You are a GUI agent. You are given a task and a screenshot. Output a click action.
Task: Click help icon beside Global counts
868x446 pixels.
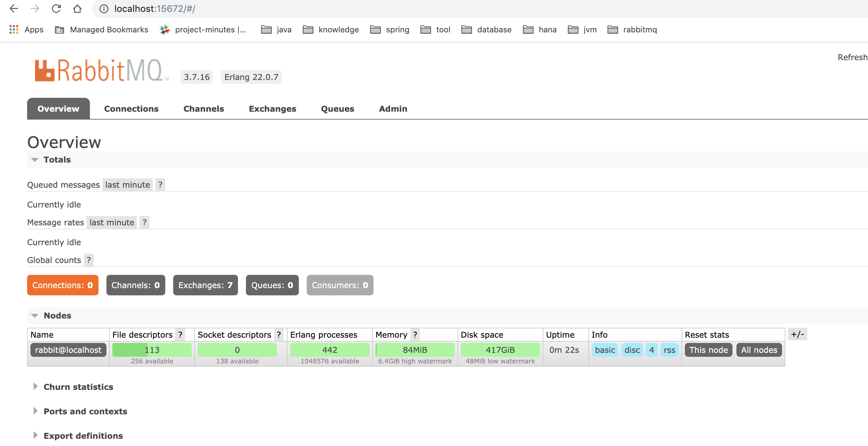(x=89, y=260)
